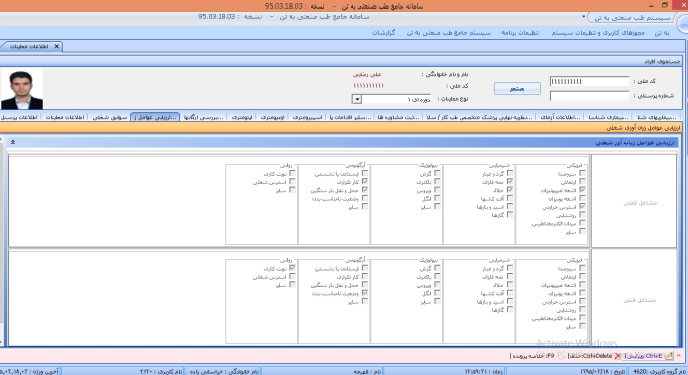Focus the شماره پرسنلی input field
The image size is (688, 375).
tap(589, 96)
